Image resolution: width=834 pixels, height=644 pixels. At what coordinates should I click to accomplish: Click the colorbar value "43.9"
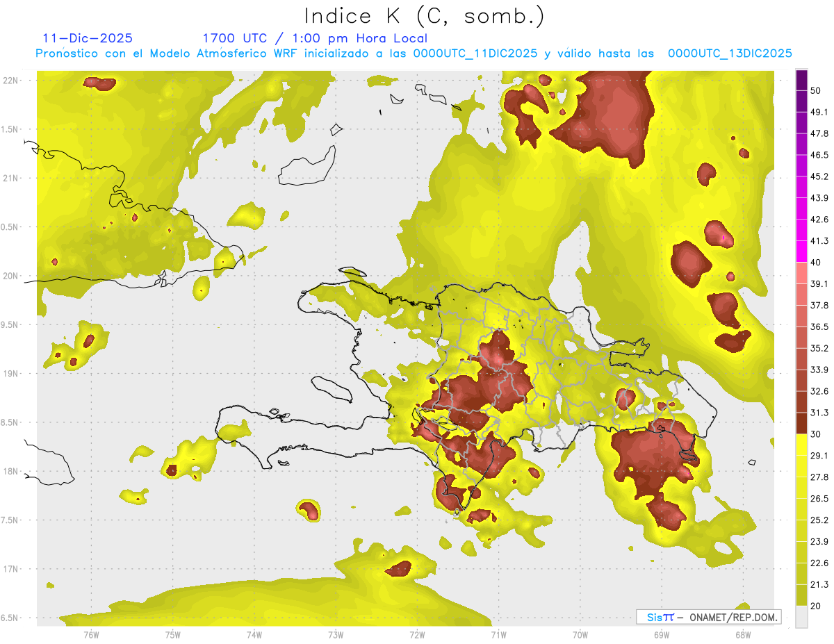tap(819, 198)
